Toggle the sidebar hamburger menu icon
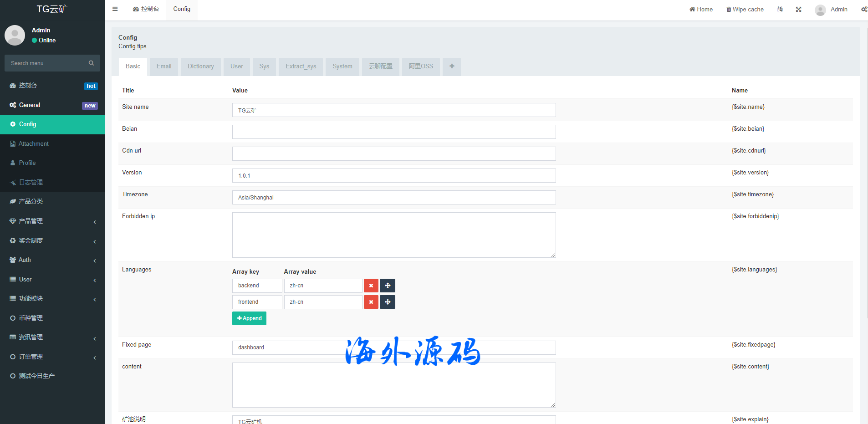868x424 pixels. (115, 9)
